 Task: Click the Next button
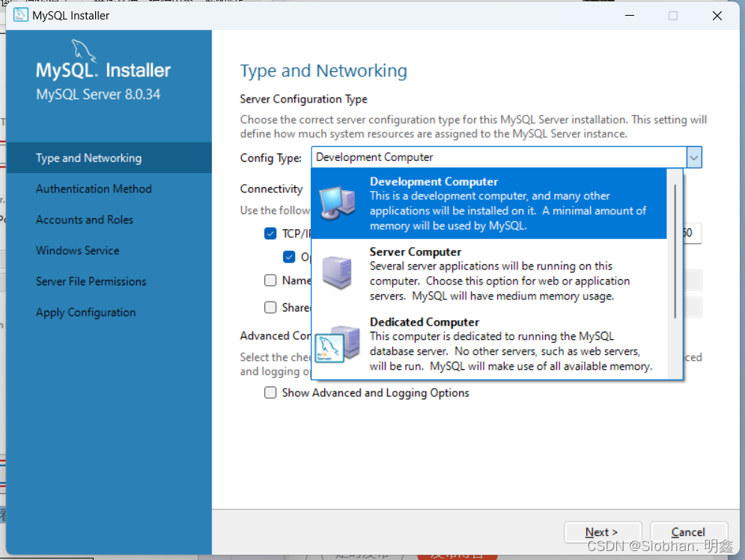point(603,532)
